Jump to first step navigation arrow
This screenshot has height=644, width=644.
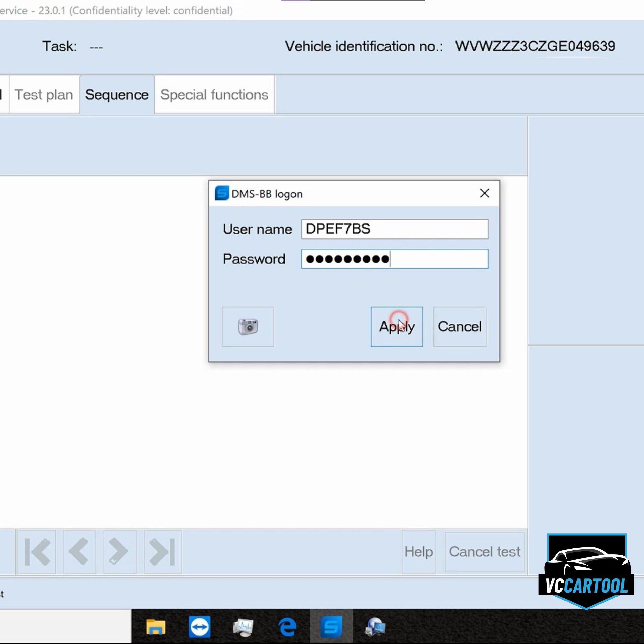[37, 552]
